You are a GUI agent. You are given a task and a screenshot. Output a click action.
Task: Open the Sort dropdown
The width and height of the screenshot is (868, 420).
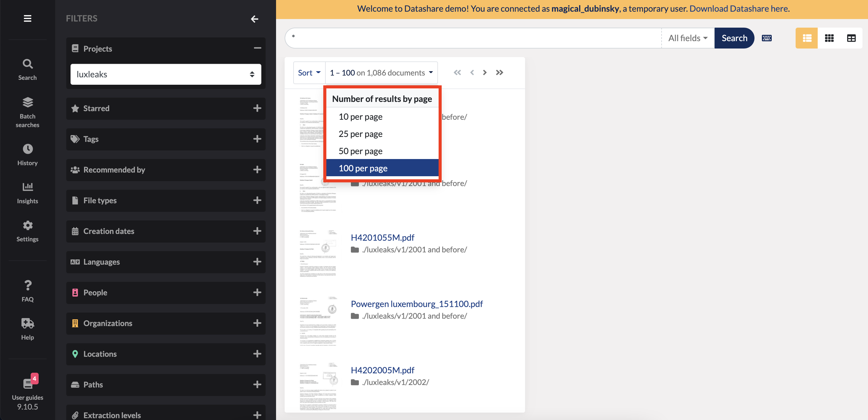[x=309, y=72]
